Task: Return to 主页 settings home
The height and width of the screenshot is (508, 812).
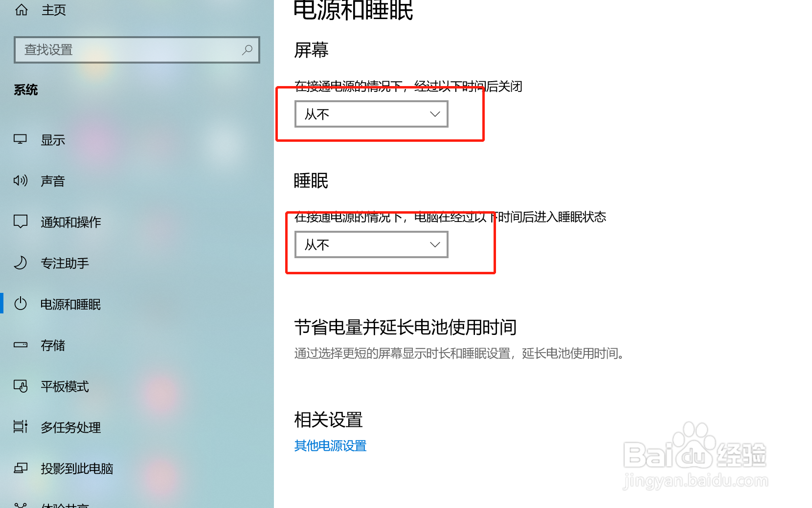Action: pos(54,10)
